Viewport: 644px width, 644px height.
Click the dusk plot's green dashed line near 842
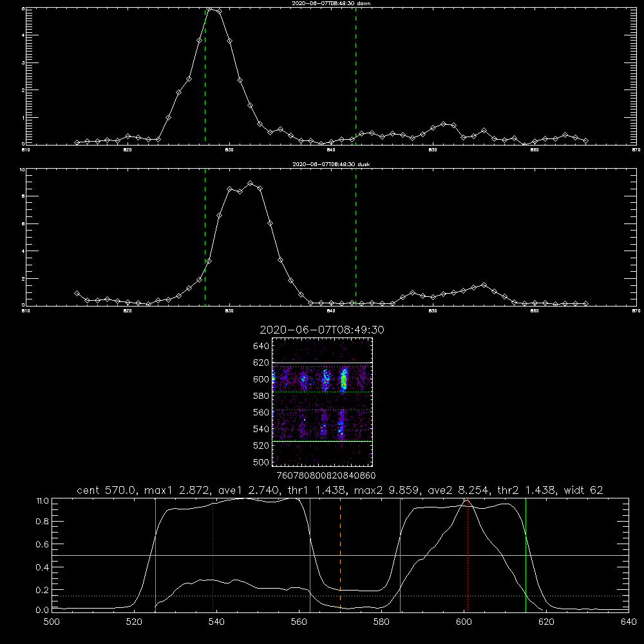[355, 237]
